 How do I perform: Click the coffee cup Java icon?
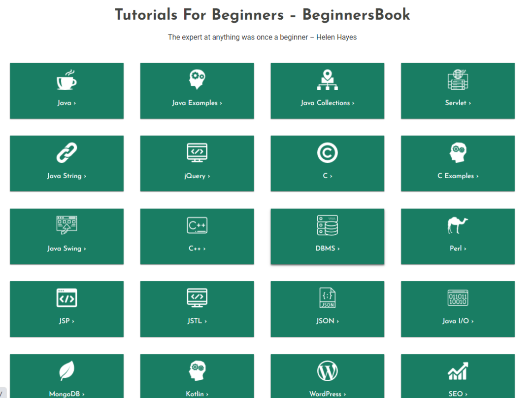click(x=66, y=80)
